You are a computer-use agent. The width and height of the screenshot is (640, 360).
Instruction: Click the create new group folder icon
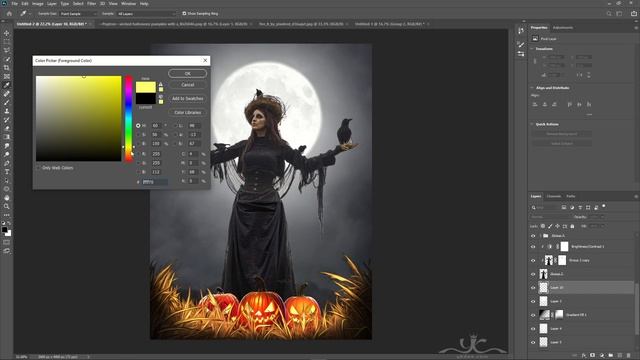point(611,356)
